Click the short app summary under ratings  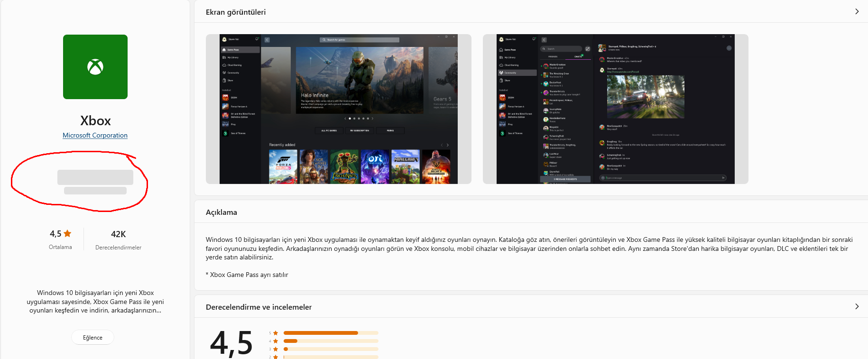pyautogui.click(x=95, y=302)
